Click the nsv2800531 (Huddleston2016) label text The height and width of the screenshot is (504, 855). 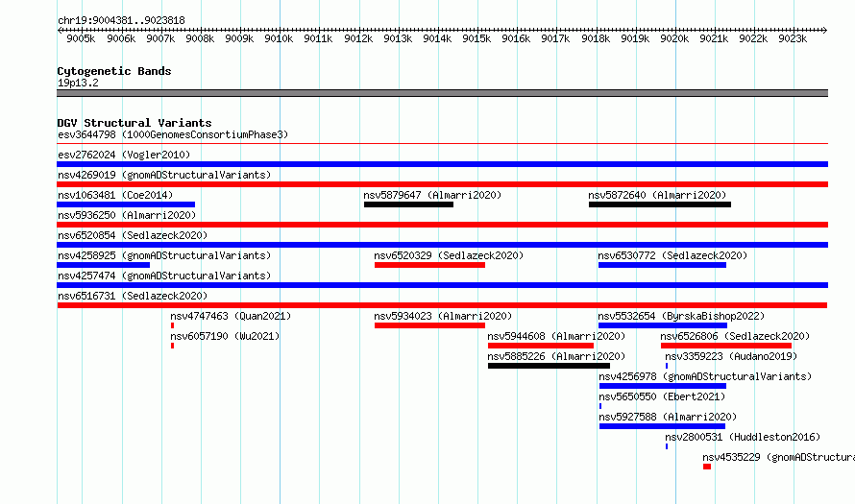pos(743,437)
